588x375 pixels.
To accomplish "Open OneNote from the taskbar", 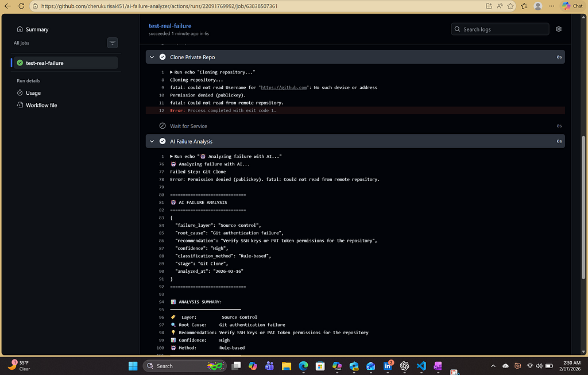I will [x=438, y=366].
